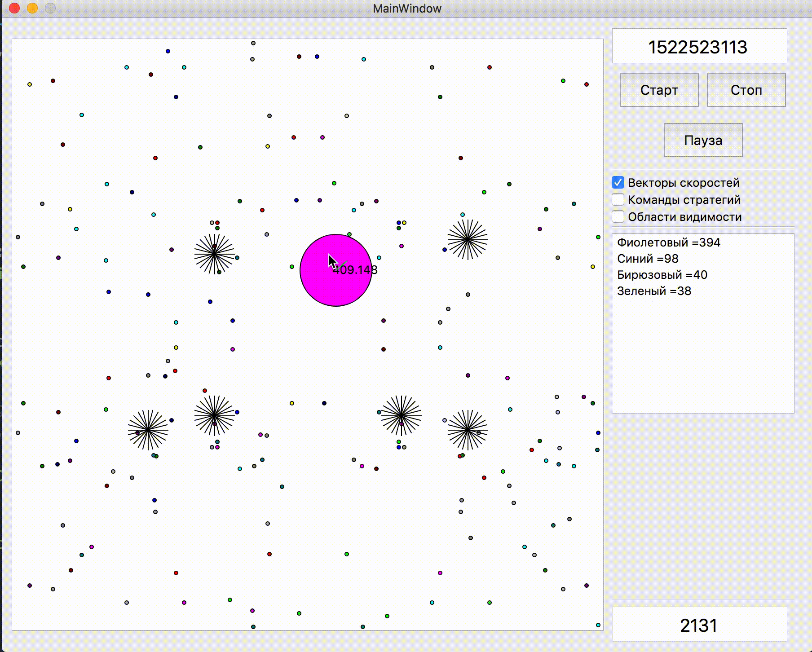Click the leftmost starburst virus on the field
This screenshot has height=652, width=812.
pos(148,430)
